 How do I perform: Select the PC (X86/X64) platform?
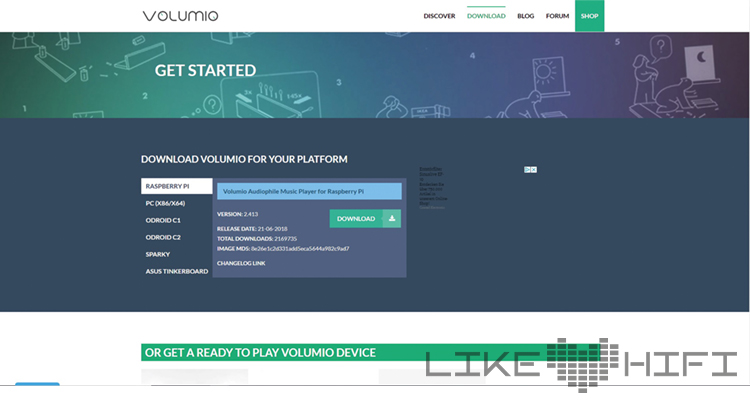[x=165, y=203]
